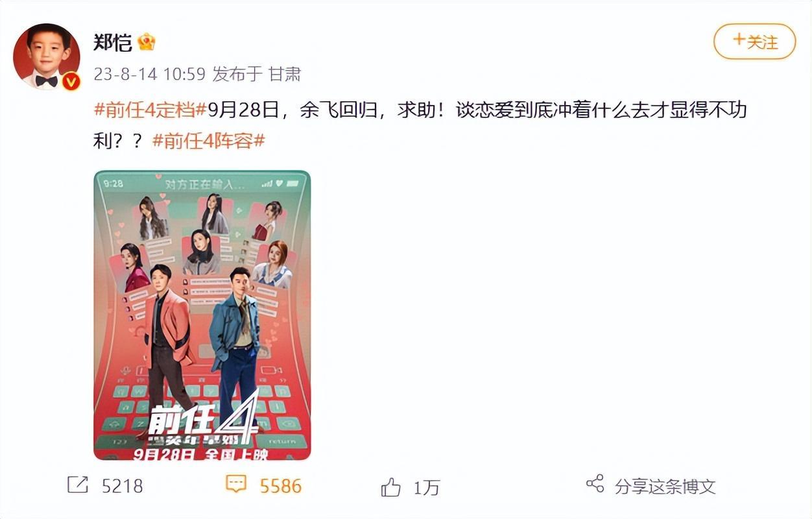The image size is (812, 519).
Task: Like the post with the thumbs-up icon
Action: click(390, 487)
